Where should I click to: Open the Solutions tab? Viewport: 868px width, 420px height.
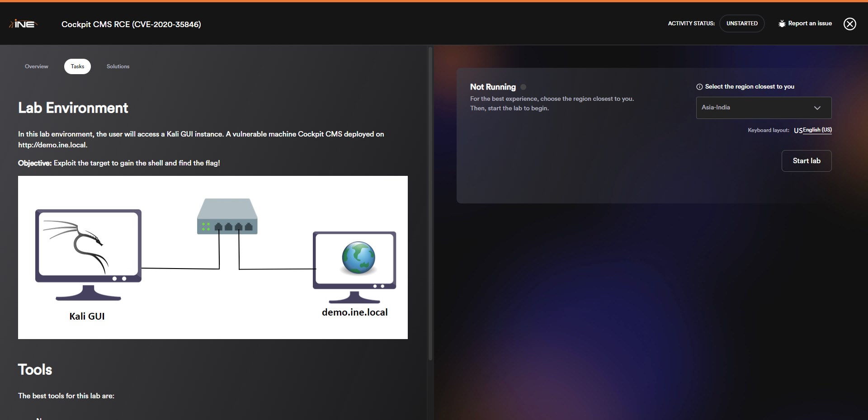click(118, 66)
